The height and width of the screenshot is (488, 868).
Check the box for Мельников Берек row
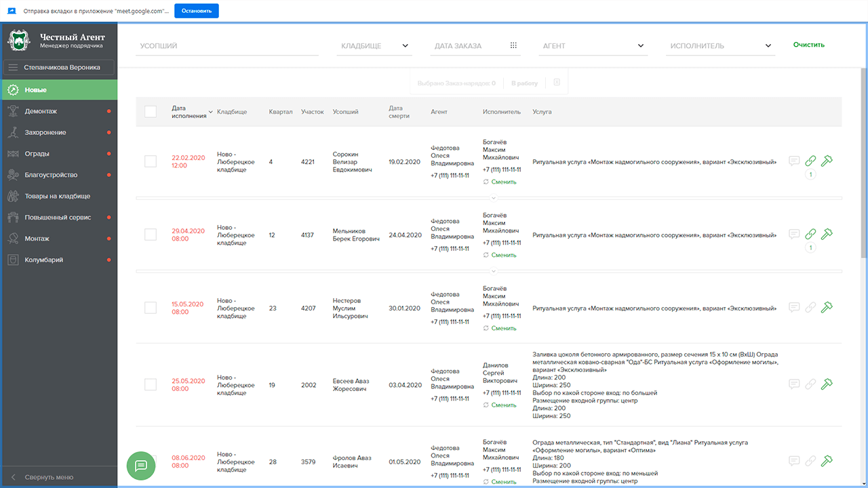tap(151, 235)
